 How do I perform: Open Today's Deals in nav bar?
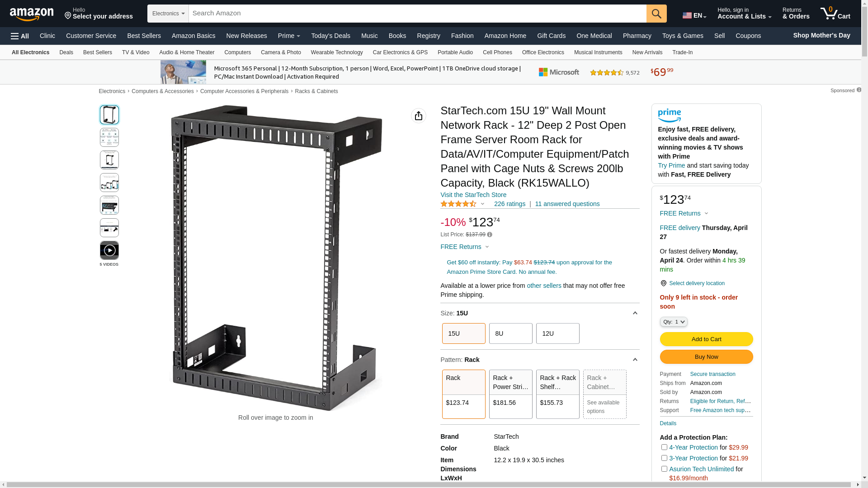pos(330,36)
